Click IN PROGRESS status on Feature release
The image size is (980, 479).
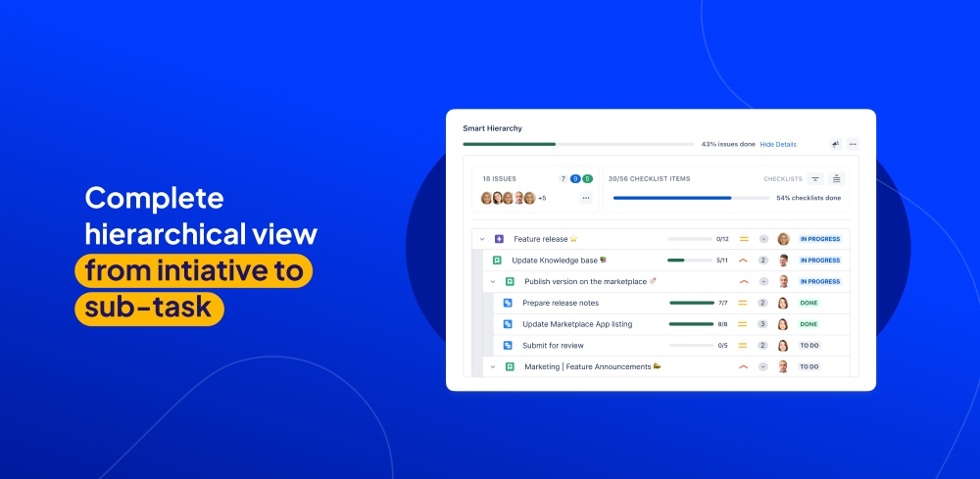tap(820, 239)
